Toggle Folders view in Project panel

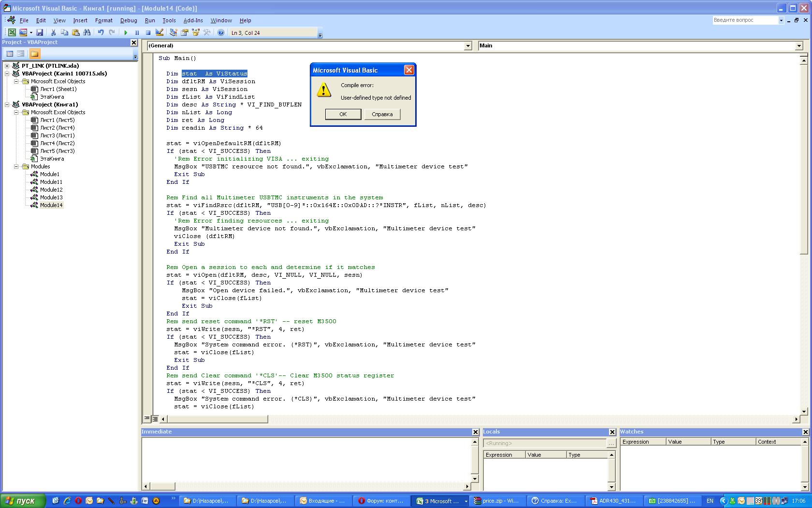[x=34, y=54]
